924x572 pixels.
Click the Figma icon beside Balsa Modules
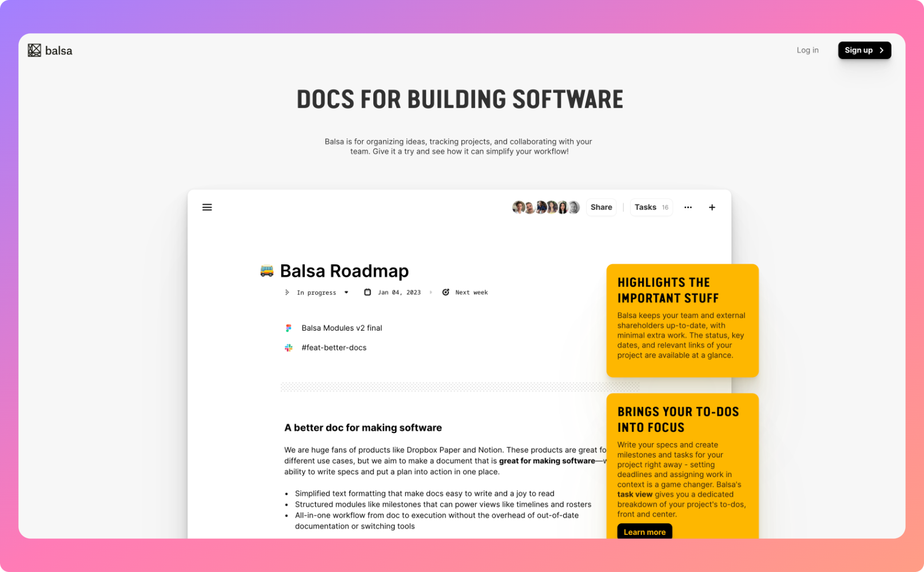point(289,328)
